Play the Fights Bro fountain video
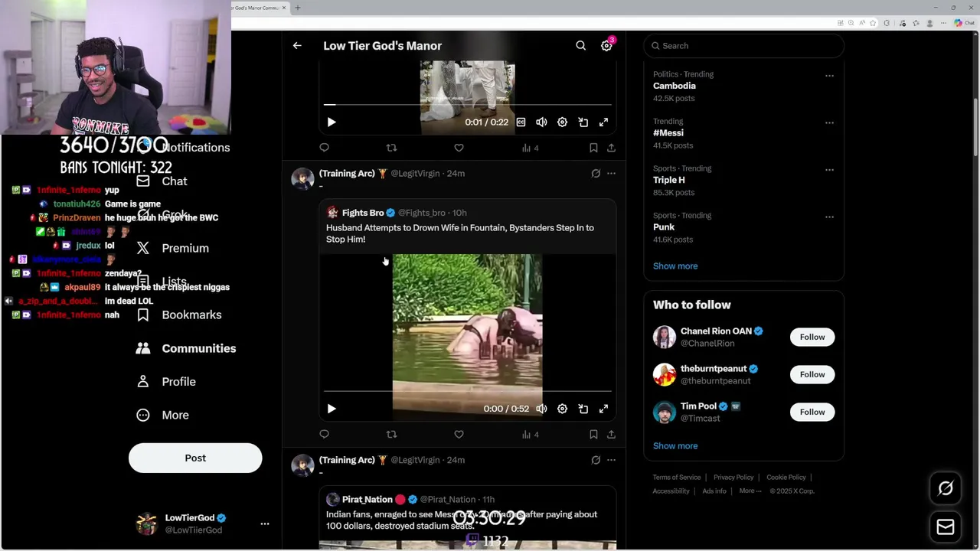 [332, 409]
